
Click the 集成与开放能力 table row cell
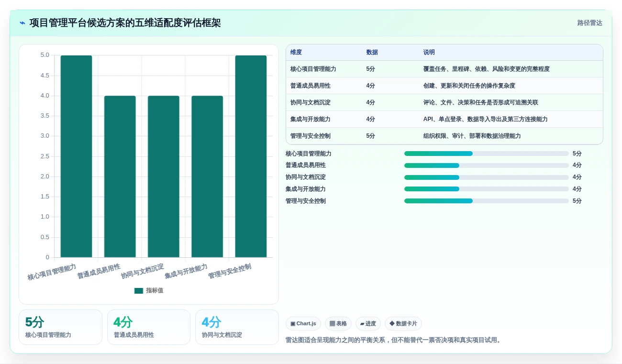[311, 119]
